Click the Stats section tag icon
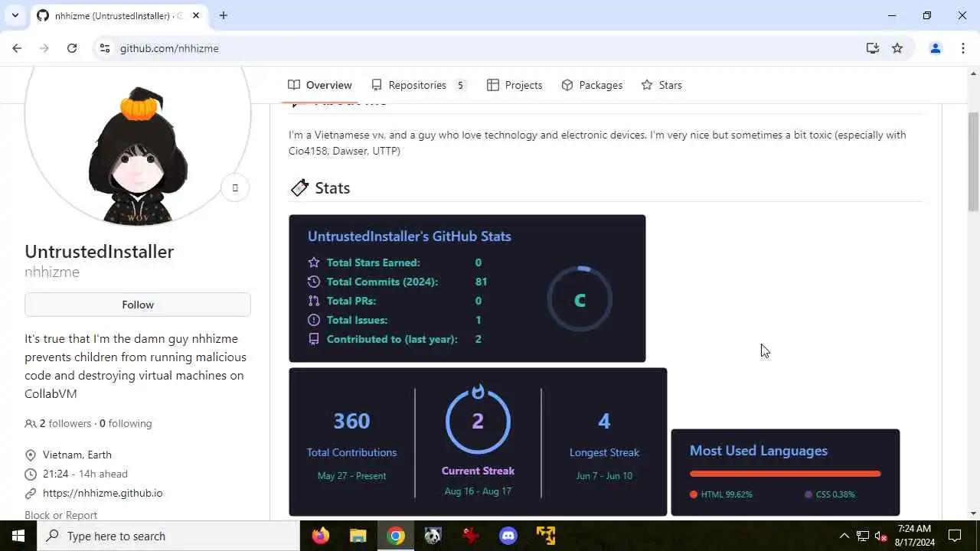The width and height of the screenshot is (980, 551). [x=299, y=187]
